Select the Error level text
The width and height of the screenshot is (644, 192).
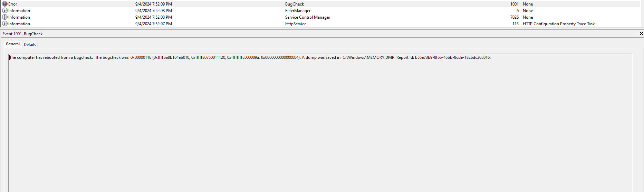tap(13, 4)
